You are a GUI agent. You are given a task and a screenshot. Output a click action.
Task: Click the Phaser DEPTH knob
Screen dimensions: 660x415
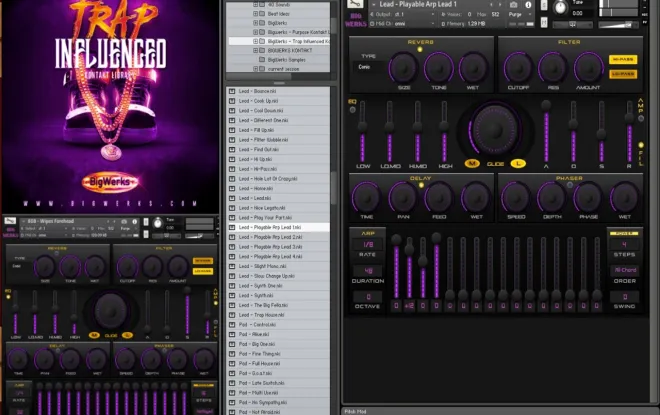point(551,197)
